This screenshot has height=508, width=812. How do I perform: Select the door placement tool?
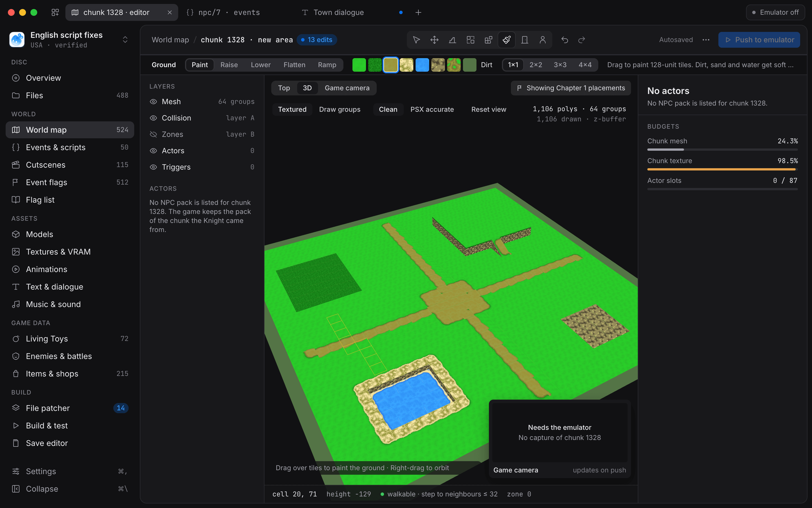point(525,40)
